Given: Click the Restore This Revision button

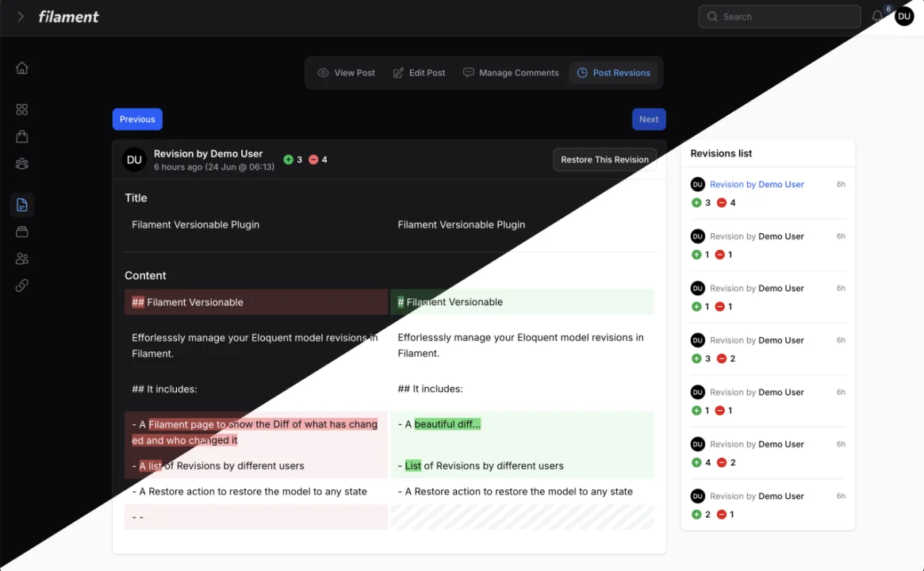Looking at the screenshot, I should click(604, 159).
